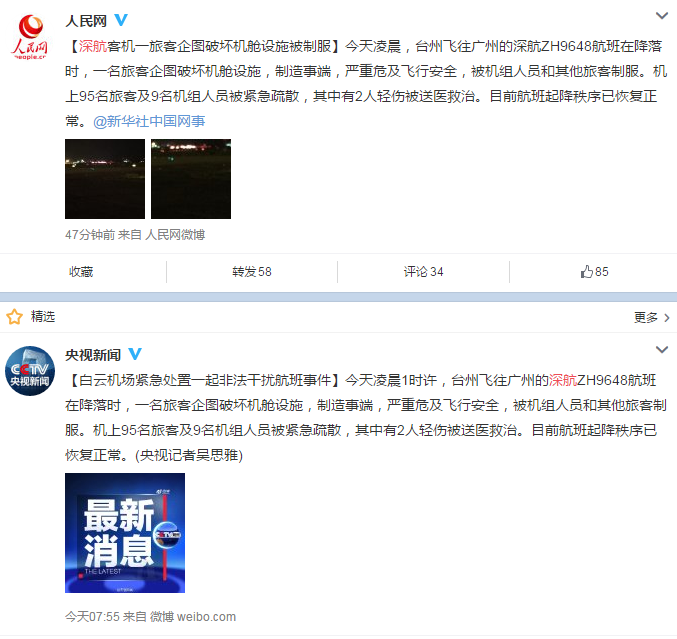Image resolution: width=677 pixels, height=639 pixels.
Task: Favorite the post using 收藏
Action: click(81, 272)
